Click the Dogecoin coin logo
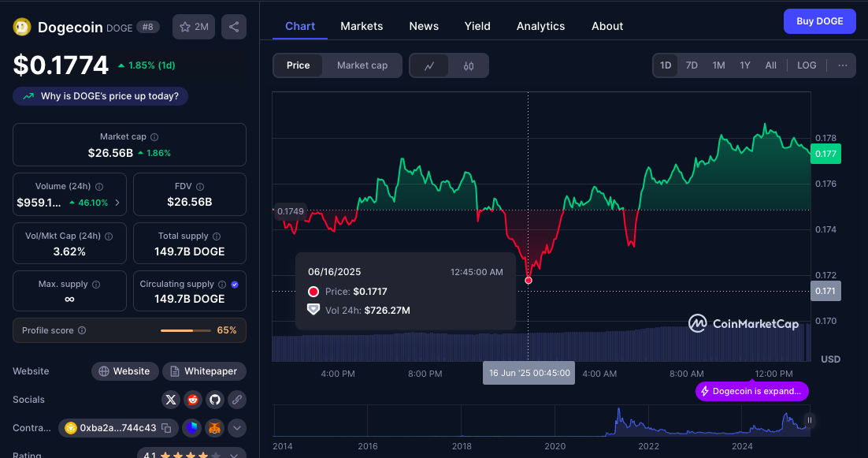Image resolution: width=868 pixels, height=458 pixels. (22, 27)
